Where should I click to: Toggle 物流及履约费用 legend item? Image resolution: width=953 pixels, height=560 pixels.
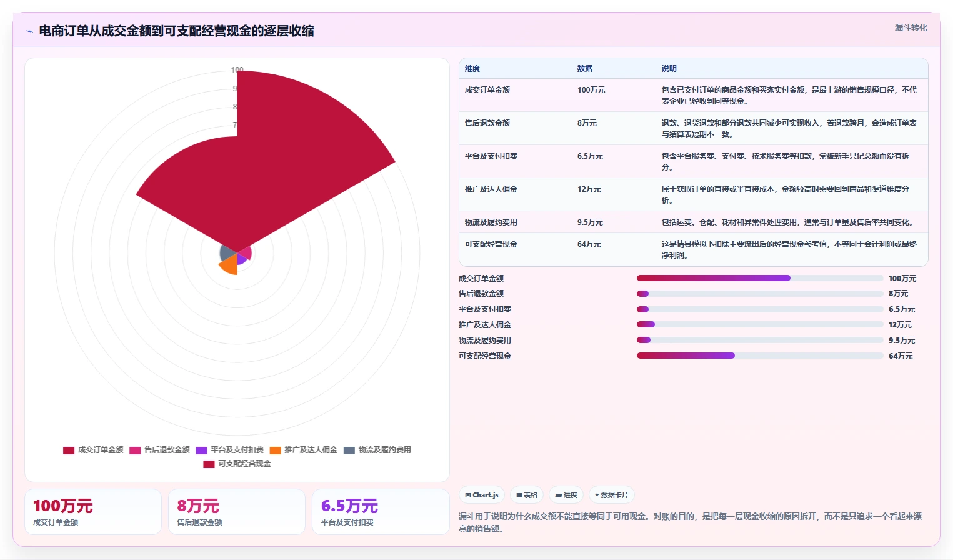point(377,450)
